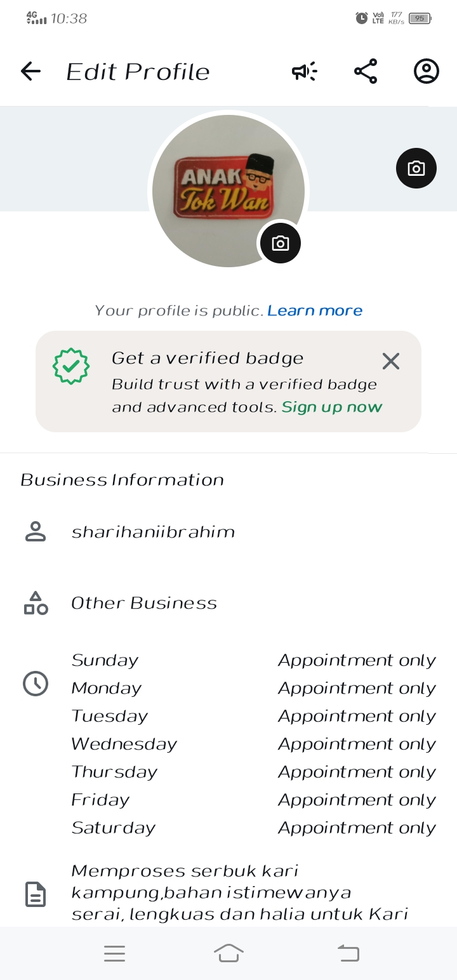Tap the green verified badge icon
Screen dimensions: 457x980
[x=71, y=366]
